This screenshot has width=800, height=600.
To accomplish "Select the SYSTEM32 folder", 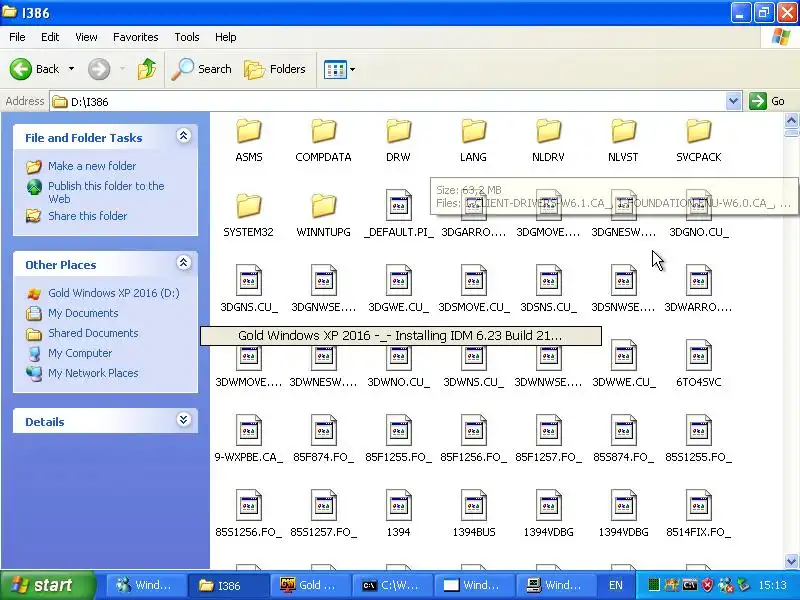I will (x=248, y=216).
